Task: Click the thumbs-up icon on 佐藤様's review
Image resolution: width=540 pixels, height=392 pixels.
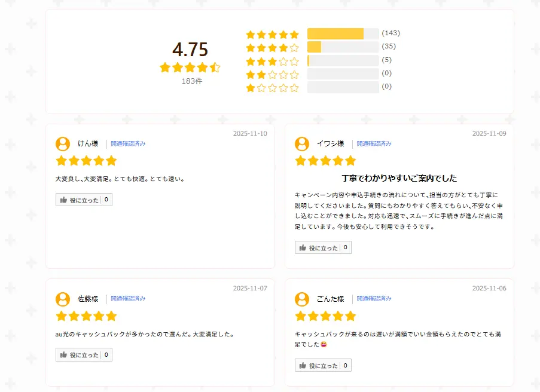Action: 63,355
